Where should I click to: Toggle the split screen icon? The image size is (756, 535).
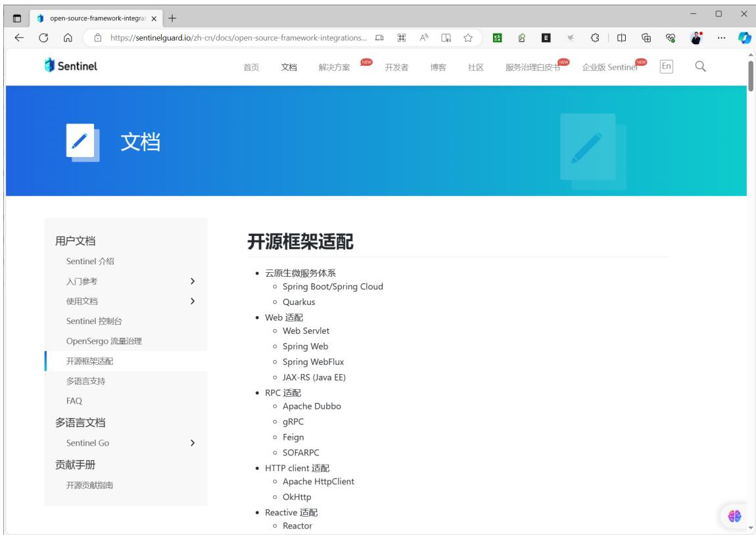(x=621, y=37)
